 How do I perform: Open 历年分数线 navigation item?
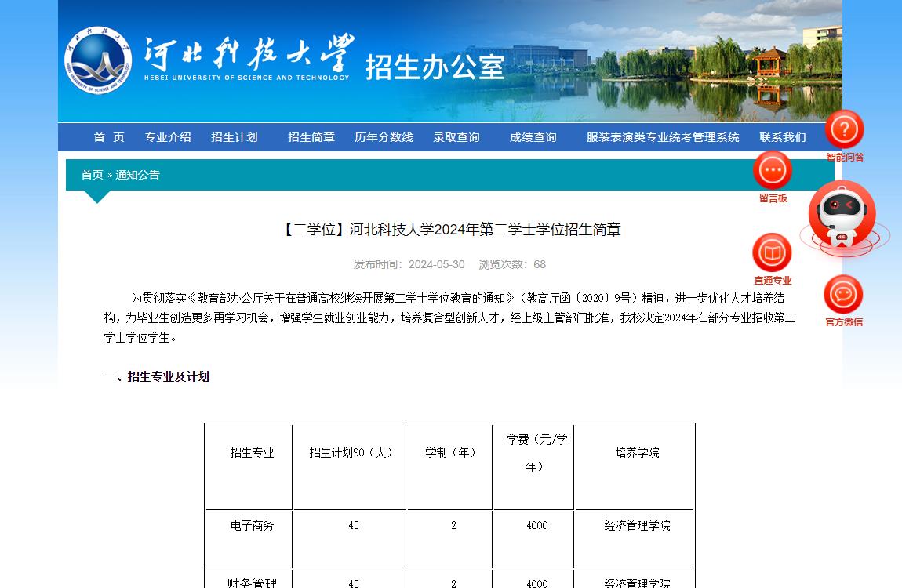pos(384,137)
